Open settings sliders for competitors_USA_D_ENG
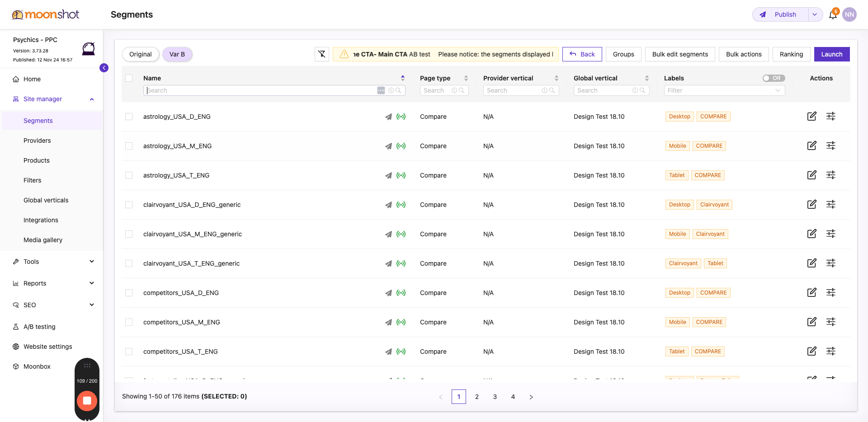The height and width of the screenshot is (422, 868). 831,292
